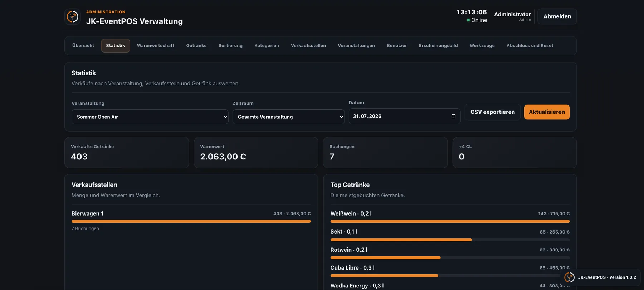
Task: Switch to the Übersicht tab
Action: (83, 46)
